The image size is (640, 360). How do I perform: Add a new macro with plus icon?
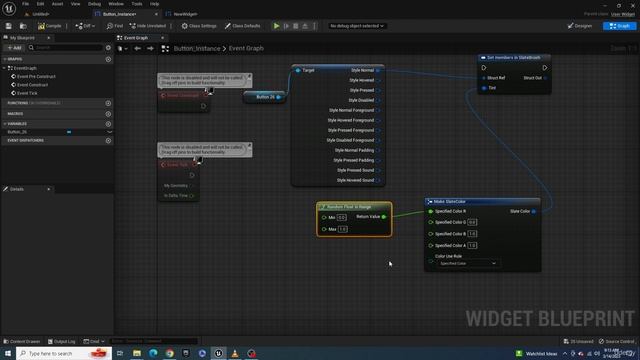click(108, 114)
